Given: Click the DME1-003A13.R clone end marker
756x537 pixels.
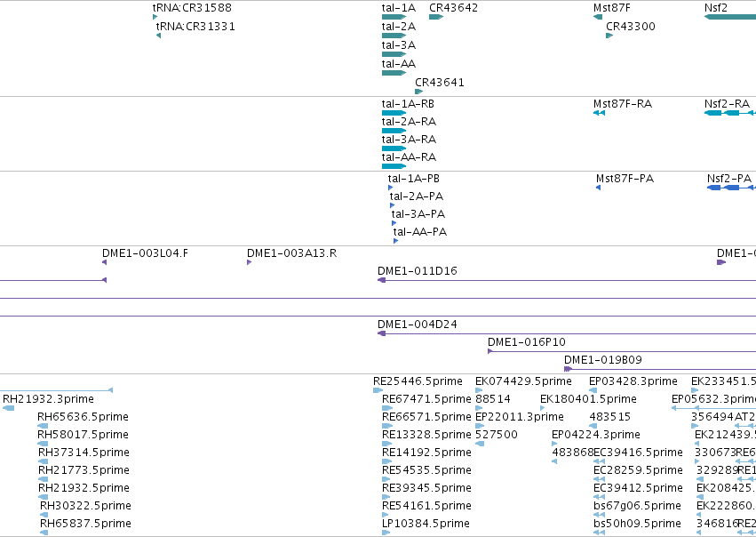Looking at the screenshot, I should point(250,262).
